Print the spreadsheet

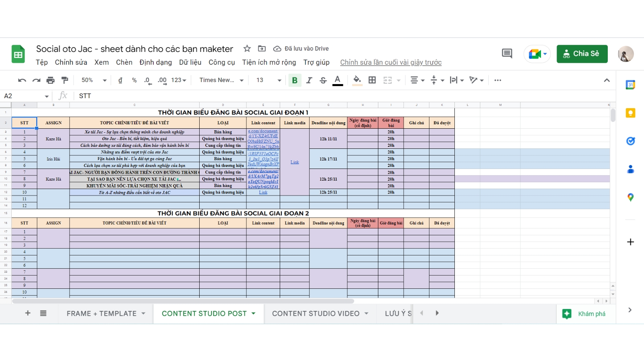point(50,80)
